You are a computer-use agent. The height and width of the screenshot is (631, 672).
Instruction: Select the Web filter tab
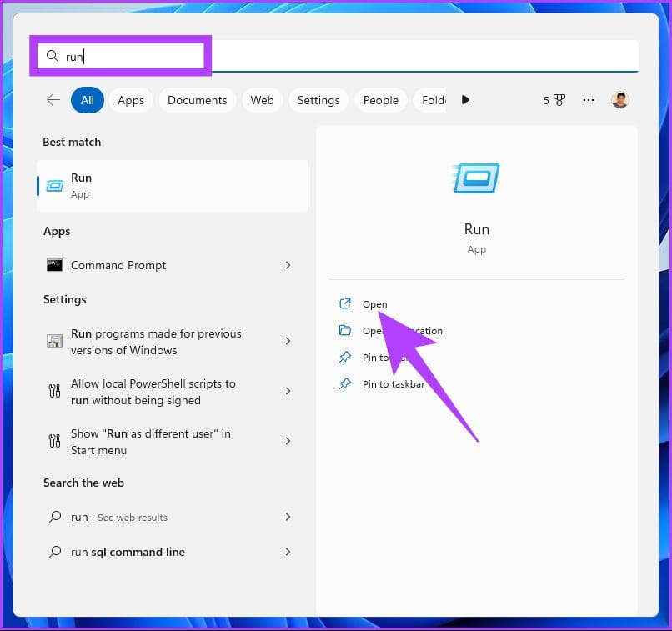tap(262, 100)
